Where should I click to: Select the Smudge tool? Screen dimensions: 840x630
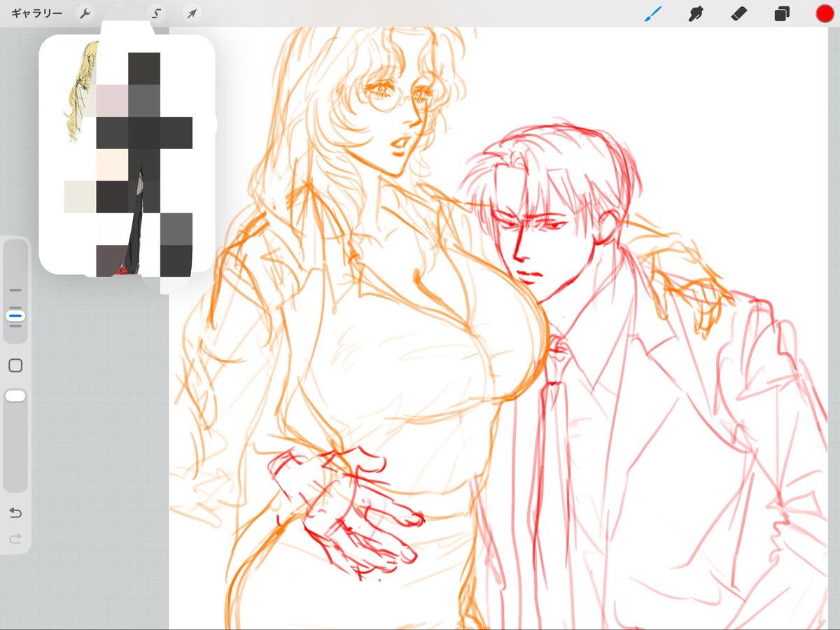pyautogui.click(x=695, y=14)
